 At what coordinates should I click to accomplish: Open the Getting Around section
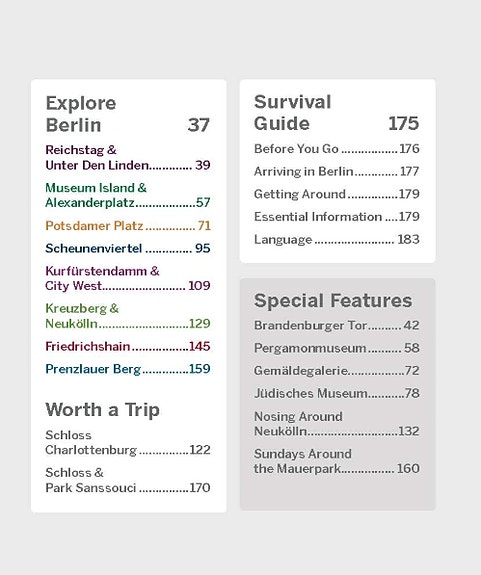click(x=336, y=194)
